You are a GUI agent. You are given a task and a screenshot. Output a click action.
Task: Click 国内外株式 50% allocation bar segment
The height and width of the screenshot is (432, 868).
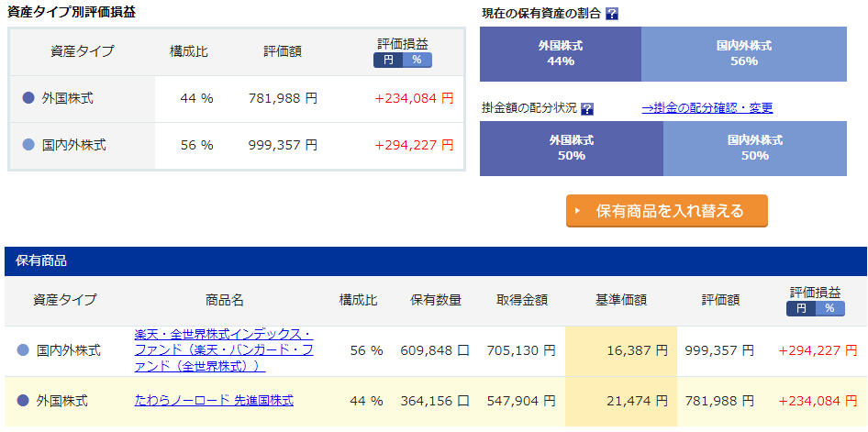(755, 149)
